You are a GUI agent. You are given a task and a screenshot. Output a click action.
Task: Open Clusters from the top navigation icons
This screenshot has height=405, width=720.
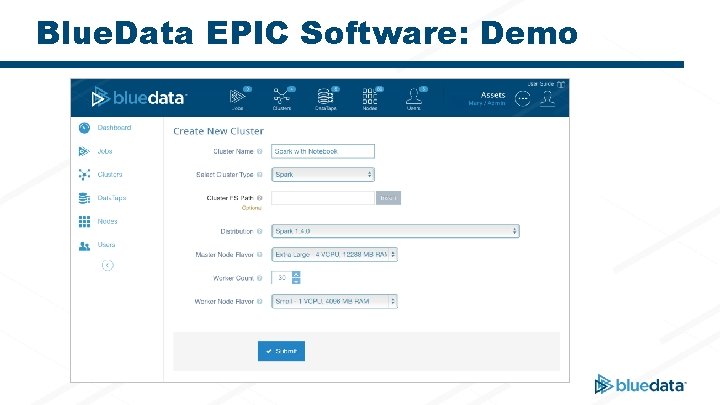click(282, 99)
